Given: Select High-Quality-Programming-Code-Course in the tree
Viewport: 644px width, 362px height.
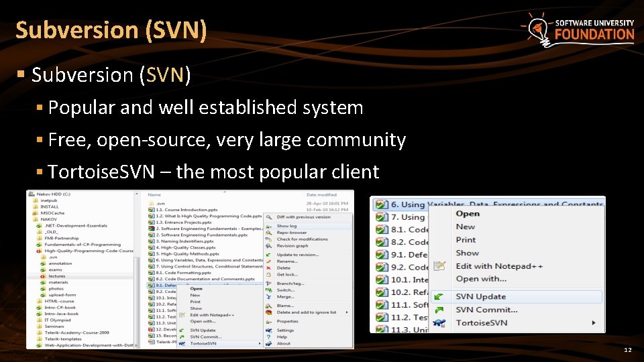Looking at the screenshot, I should coord(89,251).
